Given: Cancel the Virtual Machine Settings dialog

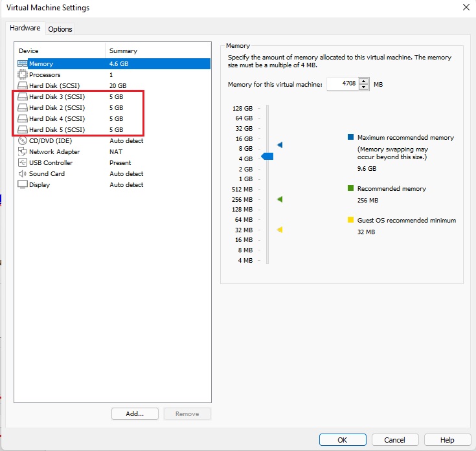Looking at the screenshot, I should (394, 440).
